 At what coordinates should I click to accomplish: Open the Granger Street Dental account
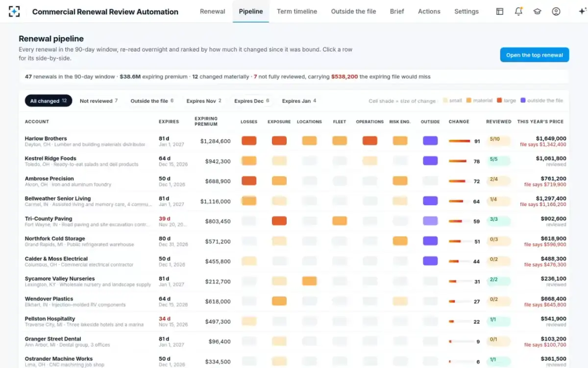pyautogui.click(x=53, y=339)
